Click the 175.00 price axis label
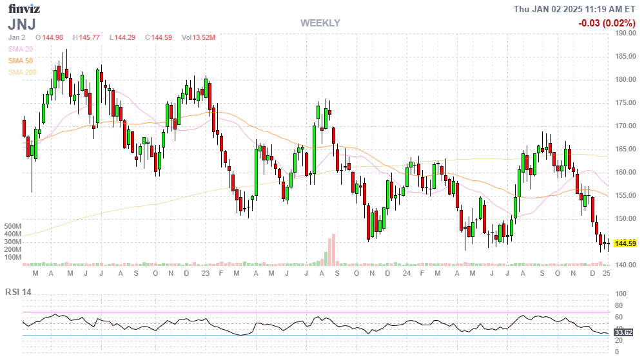Image resolution: width=644 pixels, height=362 pixels. tap(625, 102)
